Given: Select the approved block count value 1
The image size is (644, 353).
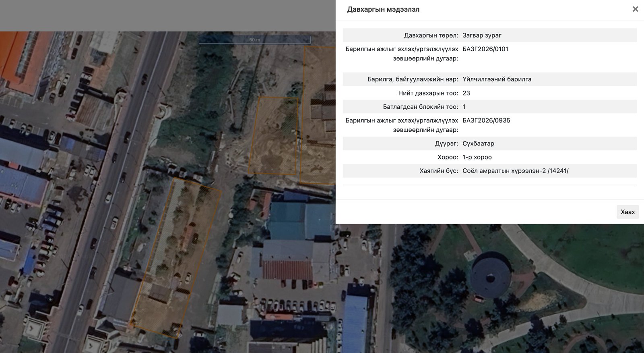Looking at the screenshot, I should coord(464,107).
